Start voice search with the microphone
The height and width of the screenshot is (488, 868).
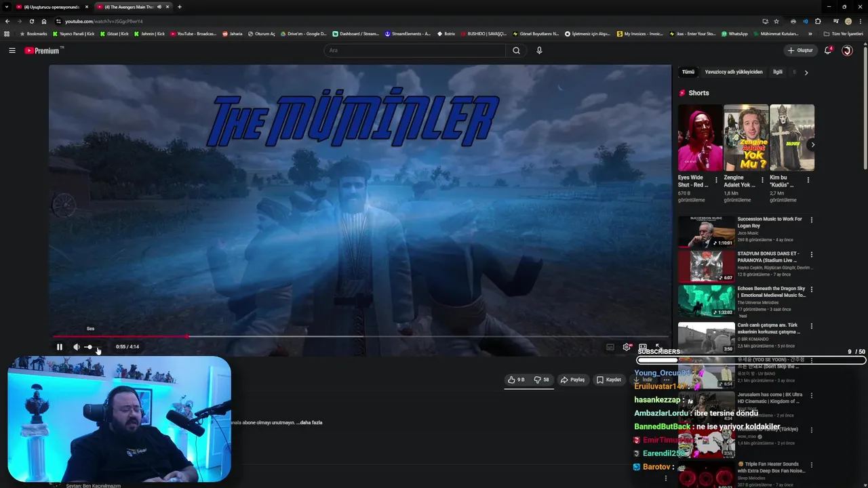tap(539, 50)
